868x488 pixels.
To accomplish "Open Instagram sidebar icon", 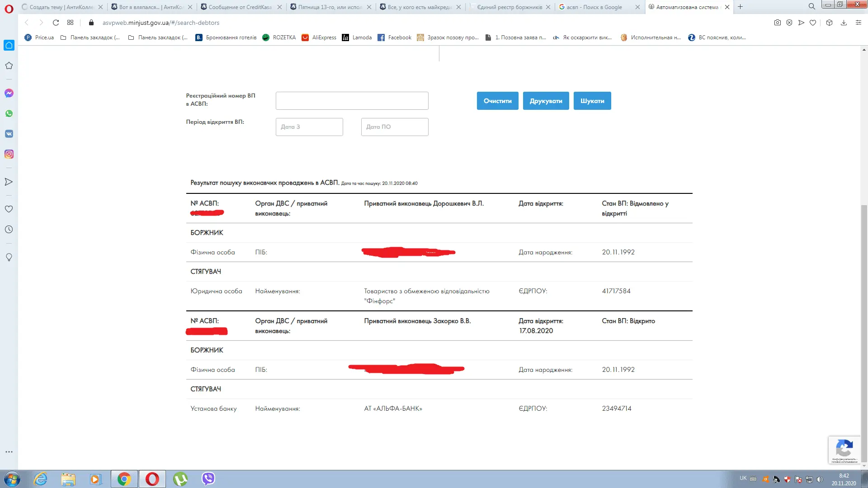I will pyautogui.click(x=9, y=154).
